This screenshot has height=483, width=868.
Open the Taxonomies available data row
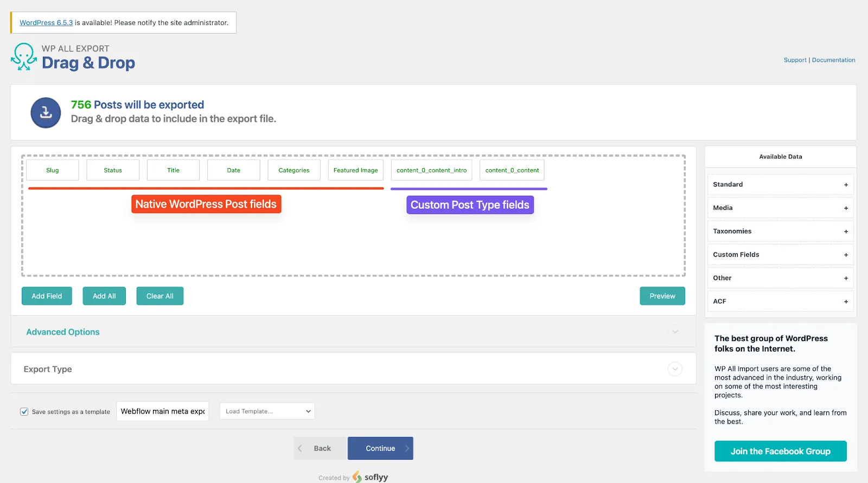780,231
